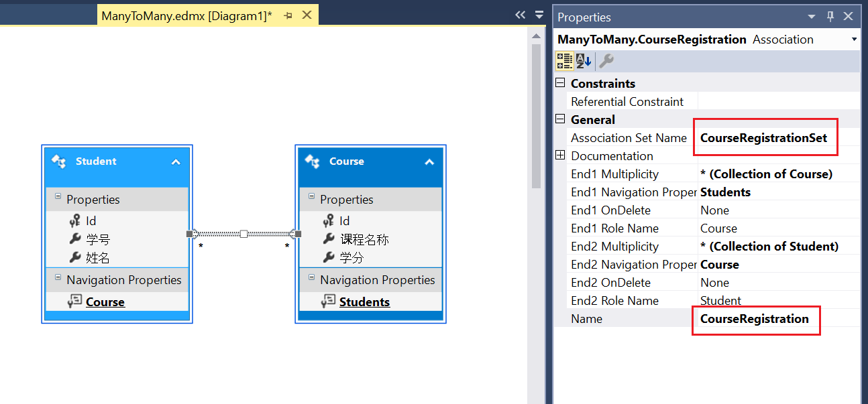Switch Properties to Alphabetical sort icon
This screenshot has height=404, width=868.
583,61
